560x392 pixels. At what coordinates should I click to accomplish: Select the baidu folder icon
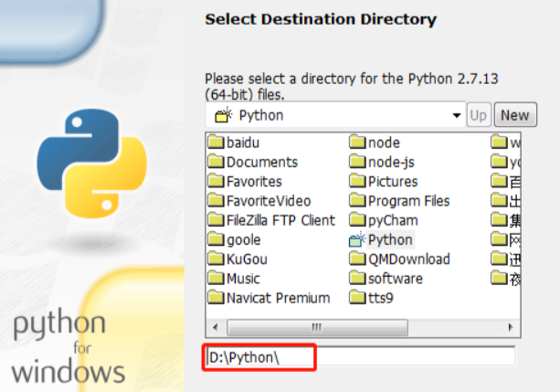point(216,142)
